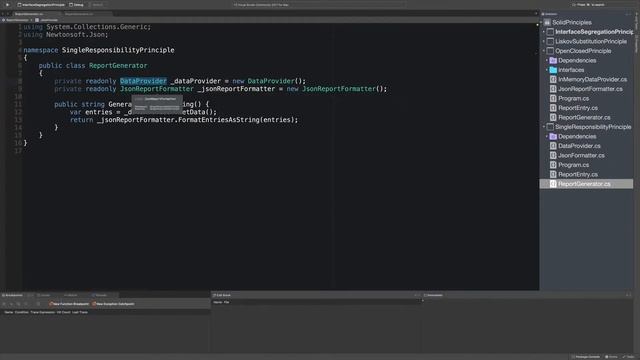Expand the InterfaceSegregationPrinciple project
The width and height of the screenshot is (640, 360).
pyautogui.click(x=544, y=32)
